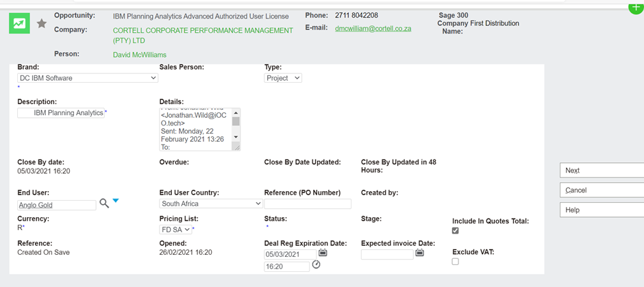Open Expected Invoice Date calendar icon
Image resolution: width=644 pixels, height=287 pixels.
tap(420, 253)
